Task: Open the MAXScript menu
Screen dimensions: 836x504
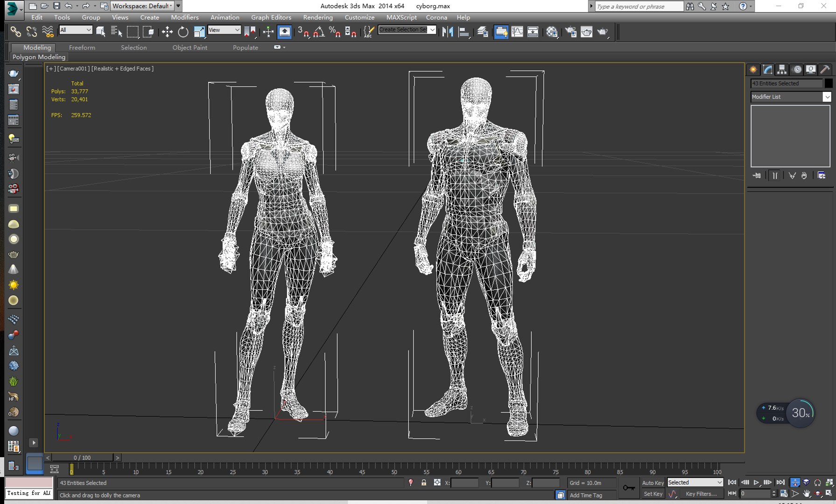Action: tap(401, 17)
